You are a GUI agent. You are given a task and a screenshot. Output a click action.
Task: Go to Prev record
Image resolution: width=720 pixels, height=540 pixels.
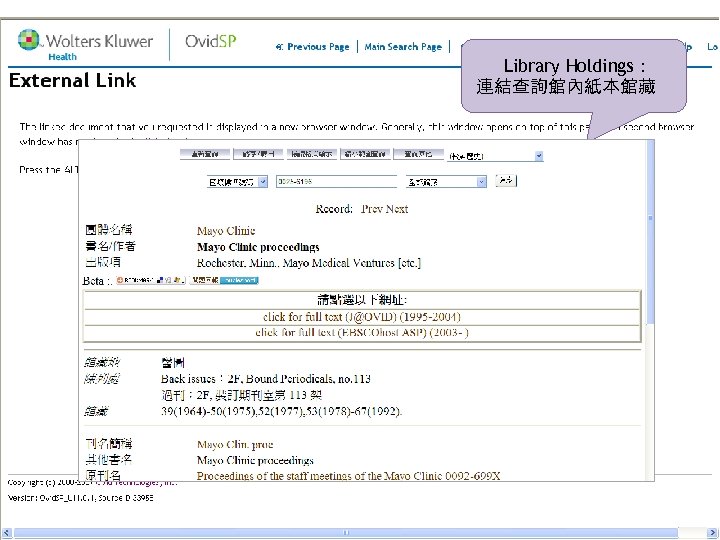tap(371, 209)
